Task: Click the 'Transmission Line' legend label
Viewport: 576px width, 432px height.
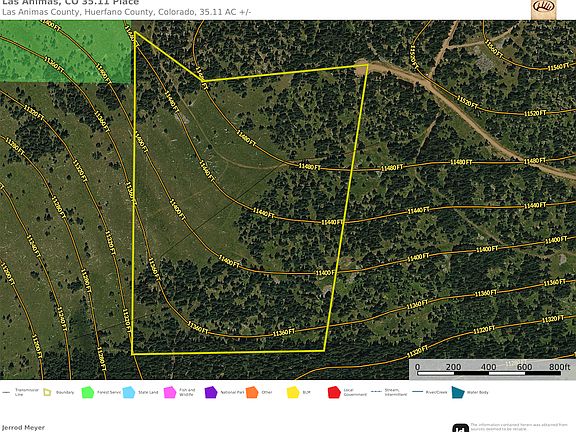Action: 26,392
